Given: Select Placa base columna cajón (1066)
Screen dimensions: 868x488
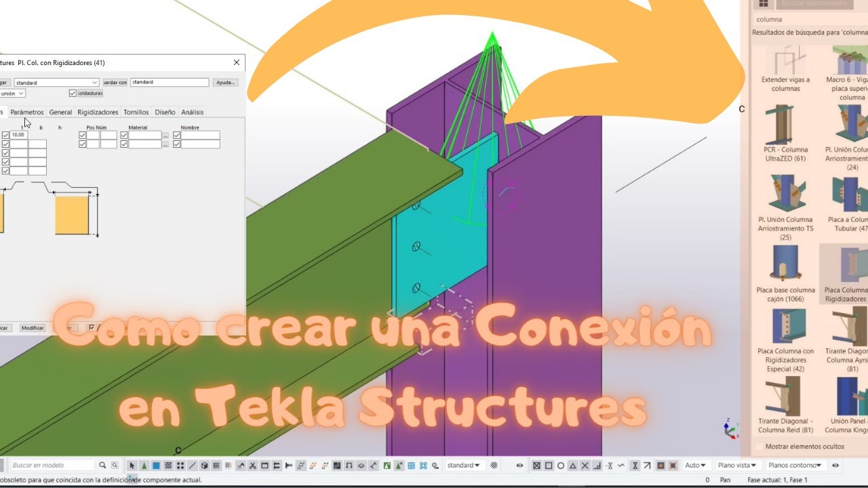Looking at the screenshot, I should pos(785,273).
